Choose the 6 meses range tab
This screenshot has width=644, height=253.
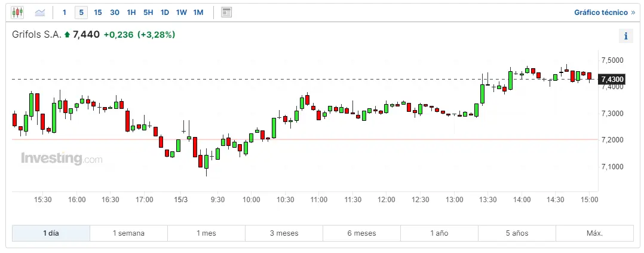362,233
